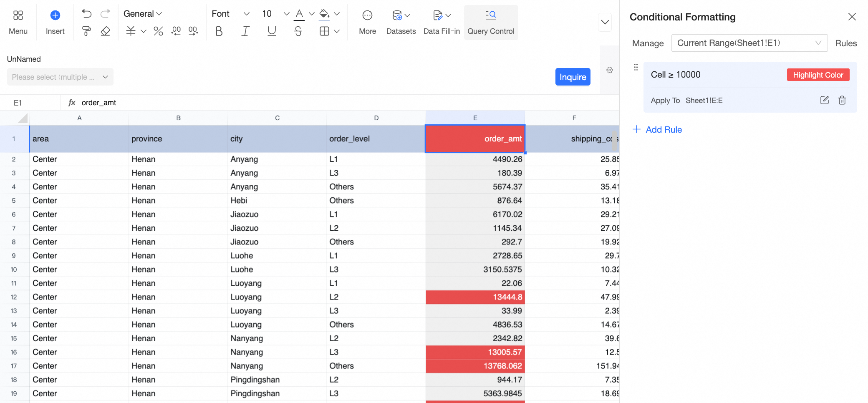Image resolution: width=868 pixels, height=403 pixels.
Task: Click the Insert plus icon
Action: [55, 15]
